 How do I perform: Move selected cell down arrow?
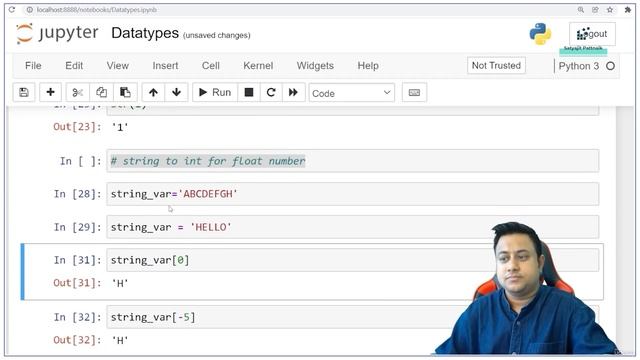click(x=176, y=93)
